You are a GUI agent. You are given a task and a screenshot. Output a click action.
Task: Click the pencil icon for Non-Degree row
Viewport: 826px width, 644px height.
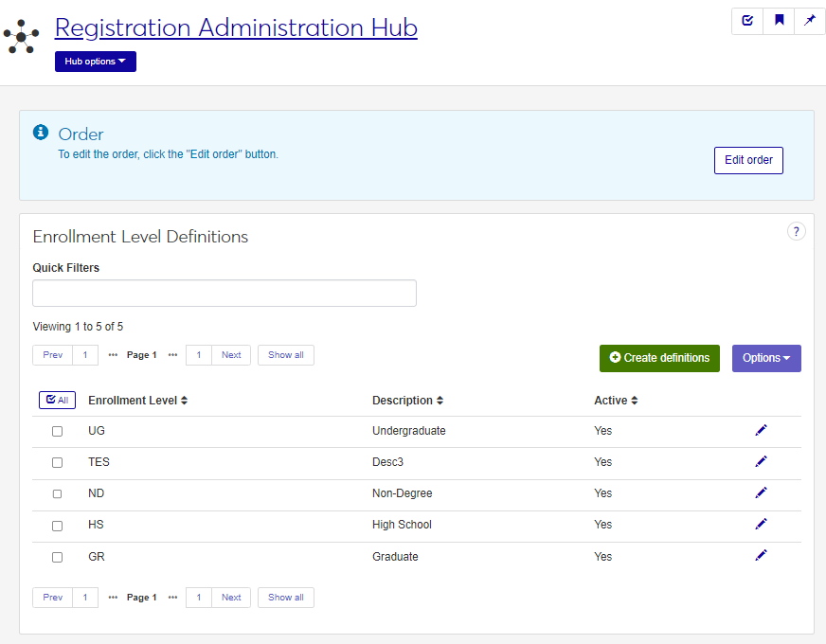click(x=761, y=492)
